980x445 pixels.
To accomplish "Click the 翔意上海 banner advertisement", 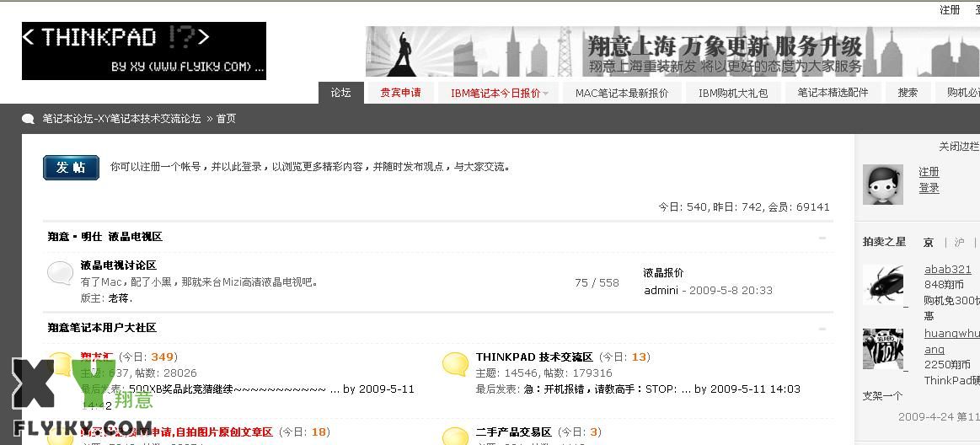I will point(672,51).
